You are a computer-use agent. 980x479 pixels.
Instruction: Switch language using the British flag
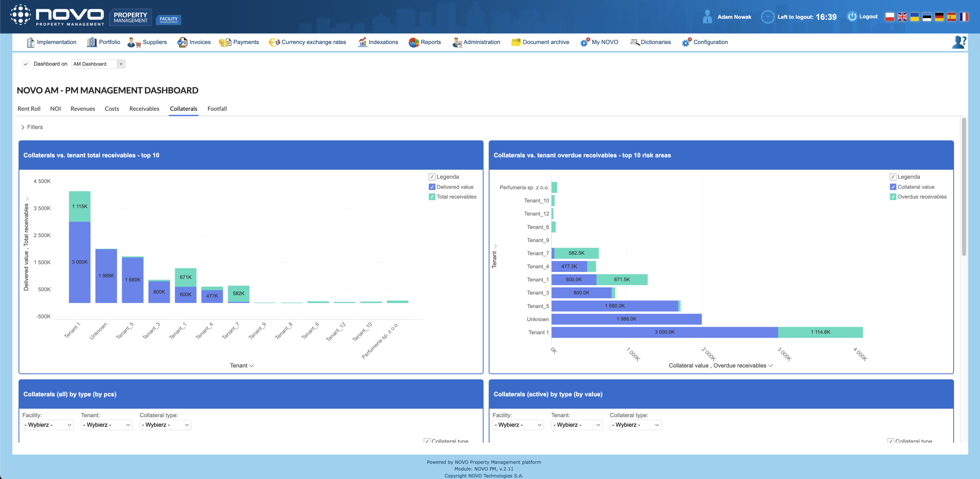pyautogui.click(x=902, y=17)
